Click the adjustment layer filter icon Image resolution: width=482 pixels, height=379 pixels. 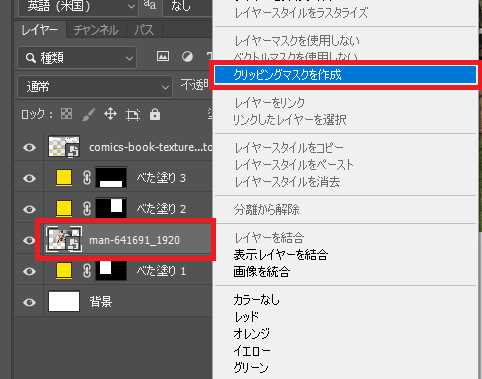187,56
